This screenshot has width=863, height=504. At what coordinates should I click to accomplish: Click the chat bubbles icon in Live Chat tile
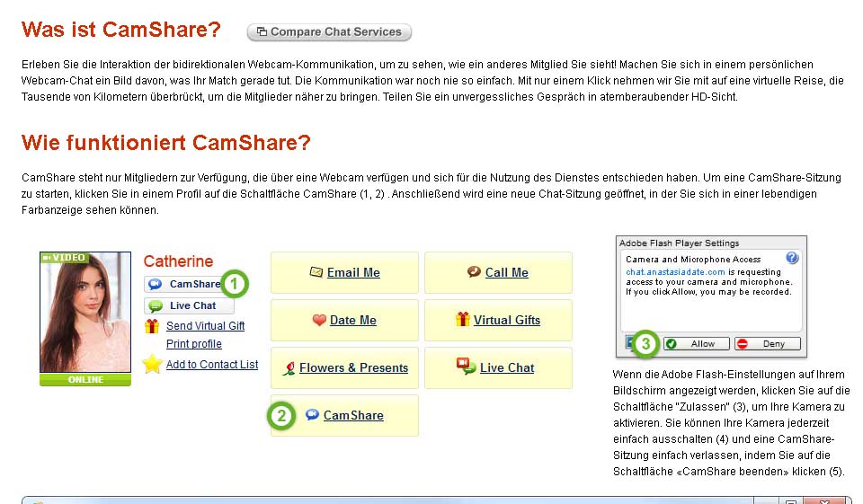(x=466, y=367)
